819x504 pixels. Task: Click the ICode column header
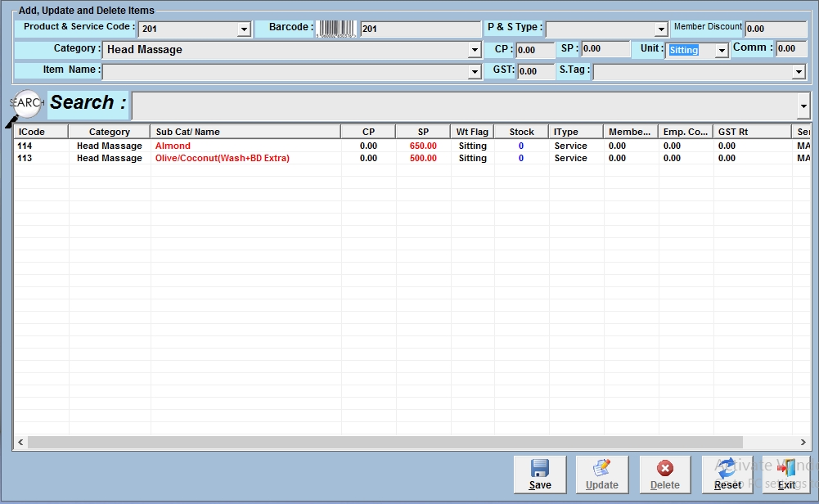41,132
